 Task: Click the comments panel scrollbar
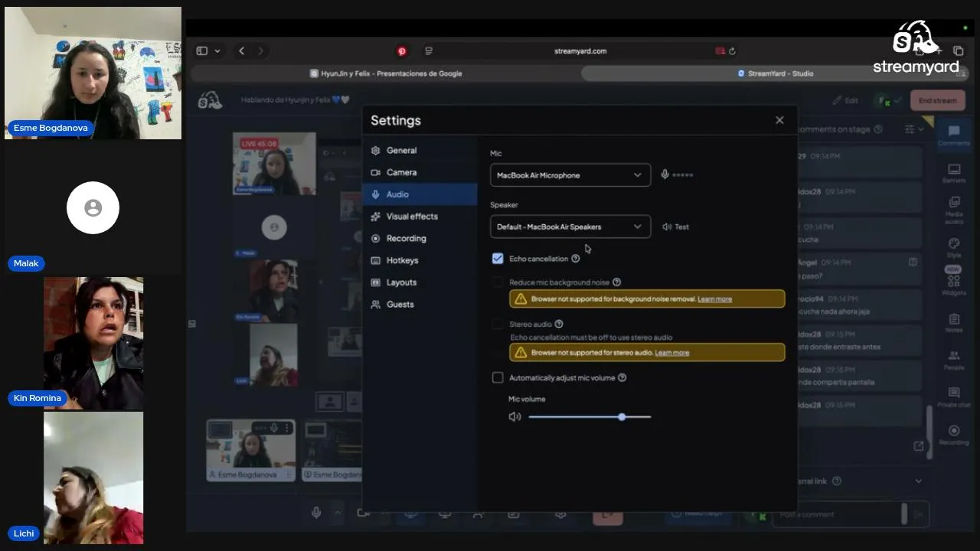pyautogui.click(x=930, y=432)
